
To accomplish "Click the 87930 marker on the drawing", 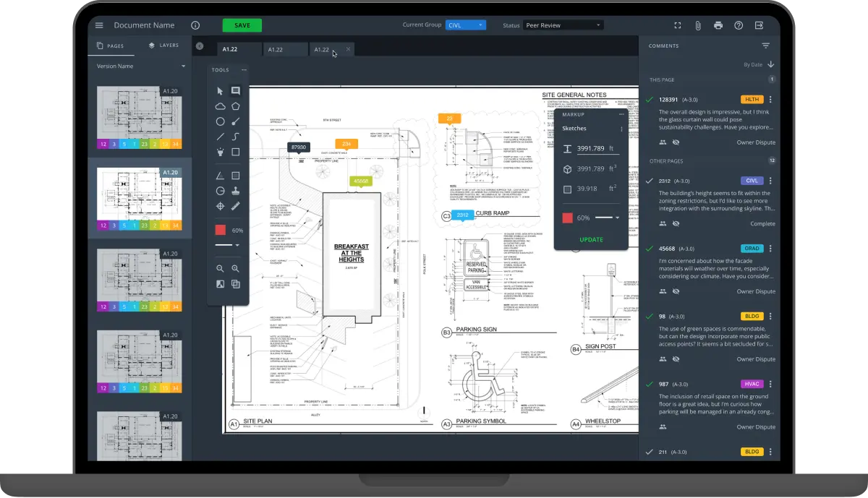I will tap(299, 147).
